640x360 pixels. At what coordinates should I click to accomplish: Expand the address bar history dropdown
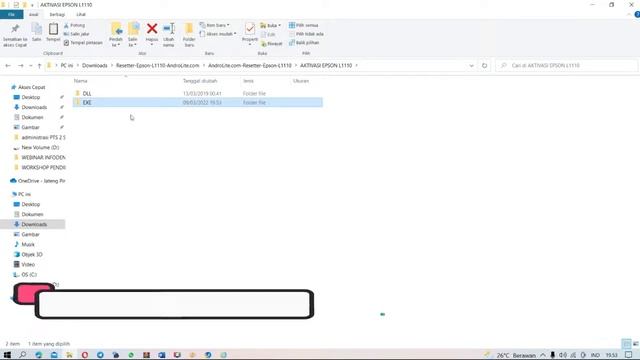(471, 65)
